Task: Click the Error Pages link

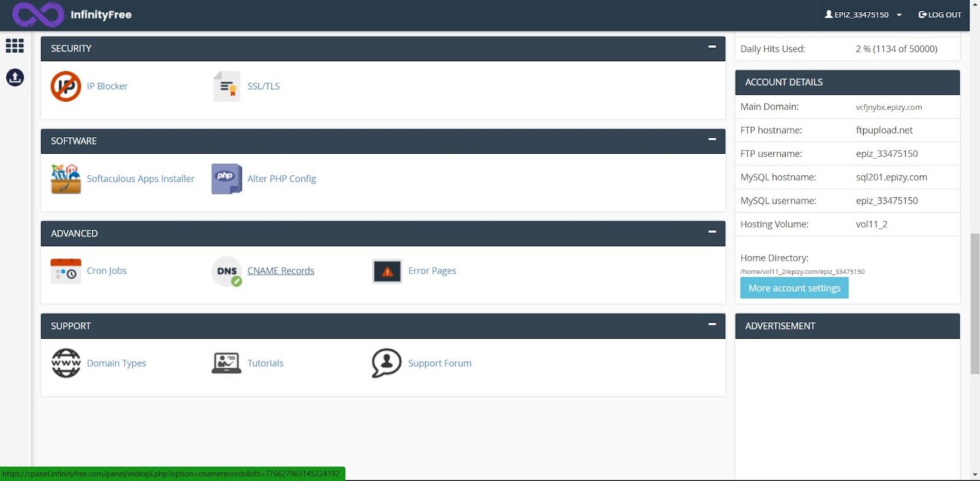Action: pos(432,271)
